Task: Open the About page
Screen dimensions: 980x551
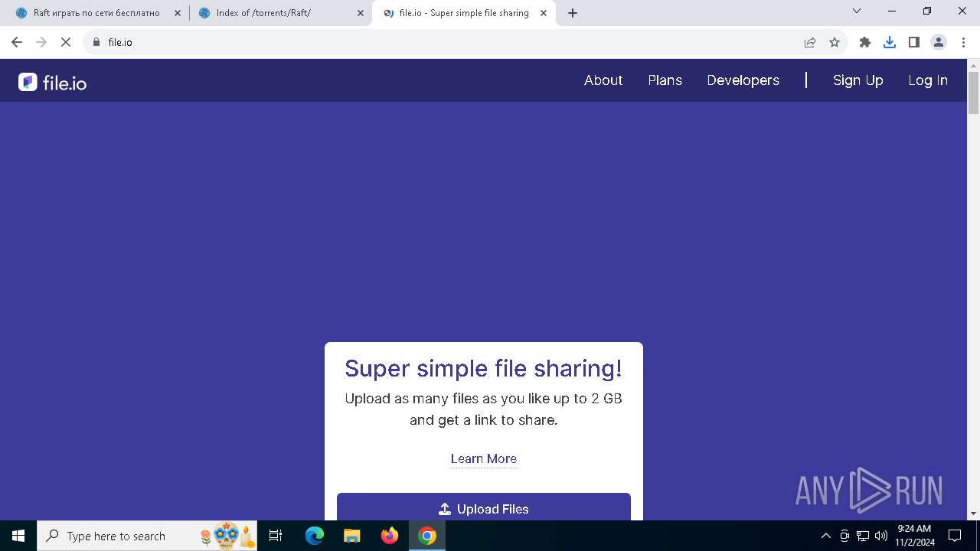Action: click(603, 80)
